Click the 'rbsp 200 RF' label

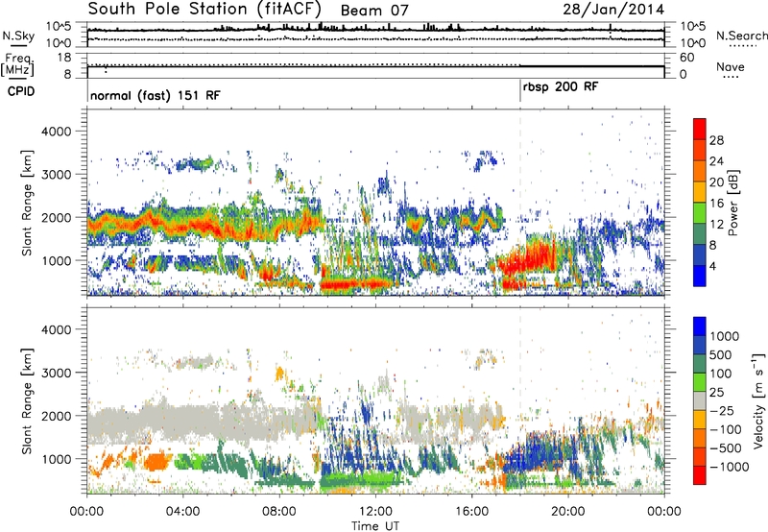(561, 87)
